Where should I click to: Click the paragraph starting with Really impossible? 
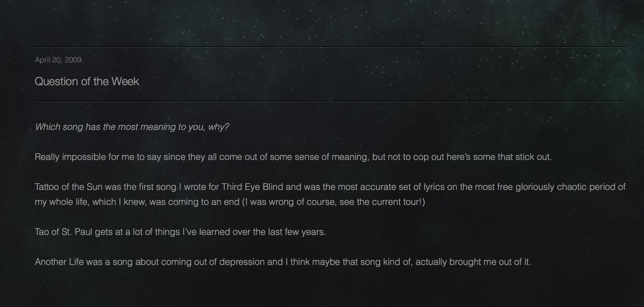293,157
